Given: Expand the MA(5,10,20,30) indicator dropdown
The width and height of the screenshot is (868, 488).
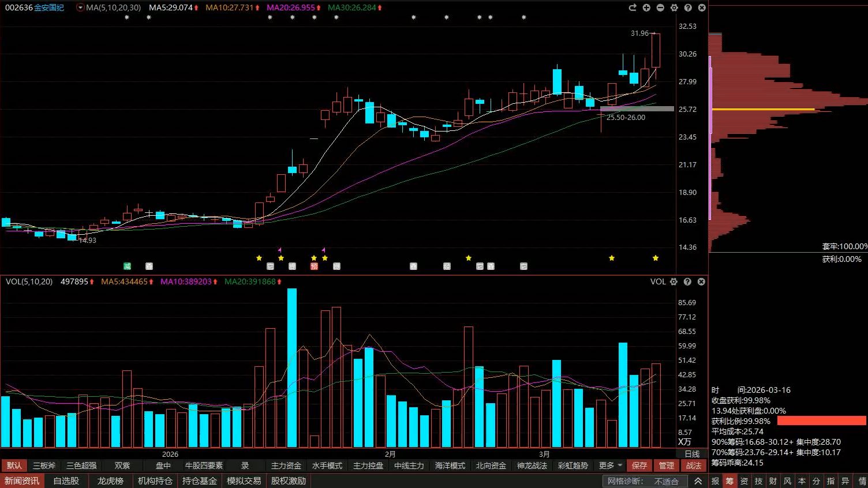Looking at the screenshot, I should [x=80, y=7].
